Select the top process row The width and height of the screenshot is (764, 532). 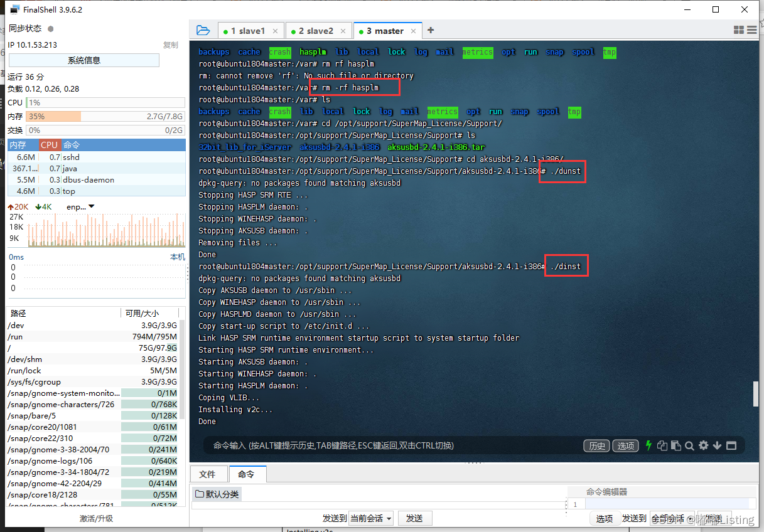pos(97,191)
